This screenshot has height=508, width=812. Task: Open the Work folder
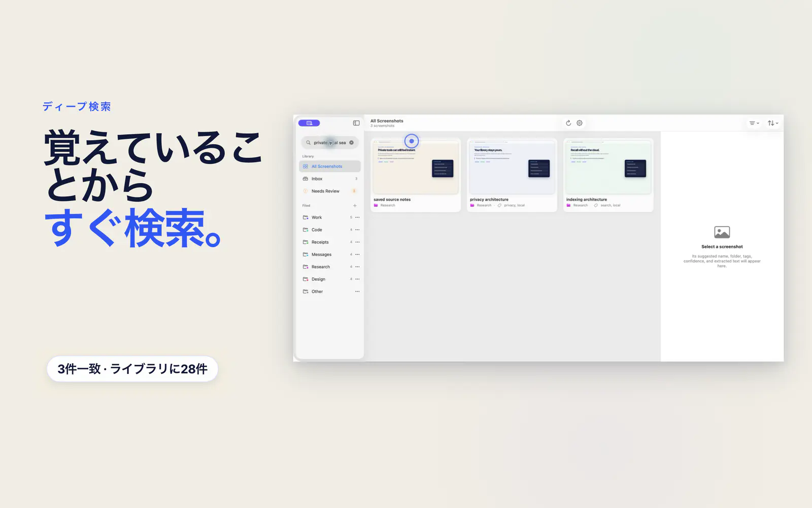coord(330,217)
